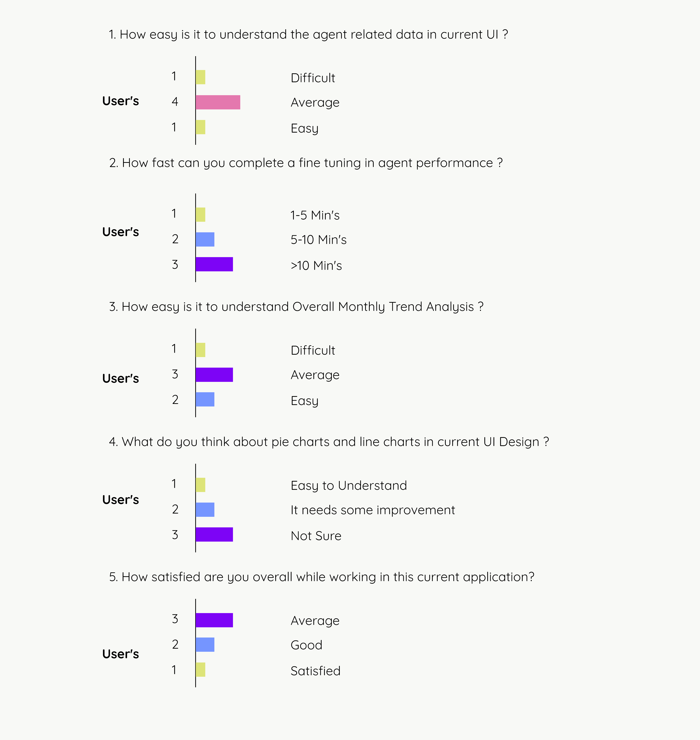Screen dimensions: 700x740
Task: Click the purple Not Sure bar
Action: click(214, 534)
